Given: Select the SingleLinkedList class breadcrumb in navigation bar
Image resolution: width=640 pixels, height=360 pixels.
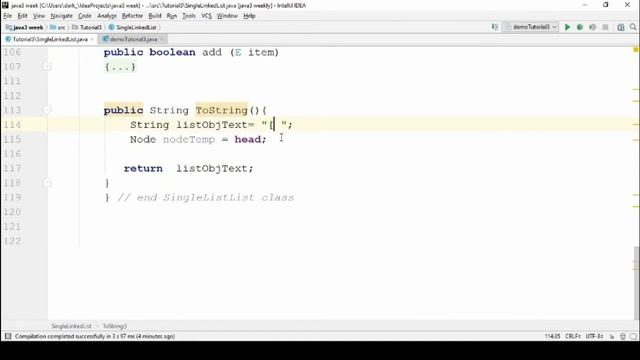Looking at the screenshot, I should (133, 27).
